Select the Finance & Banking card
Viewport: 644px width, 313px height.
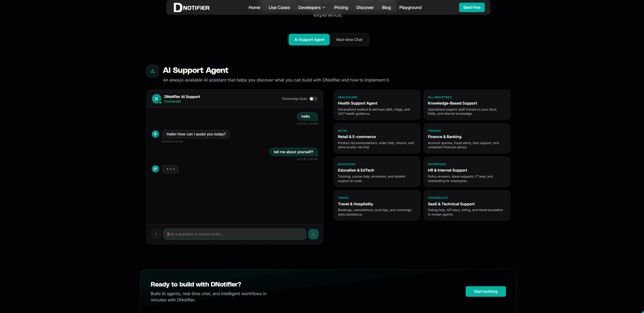(467, 138)
